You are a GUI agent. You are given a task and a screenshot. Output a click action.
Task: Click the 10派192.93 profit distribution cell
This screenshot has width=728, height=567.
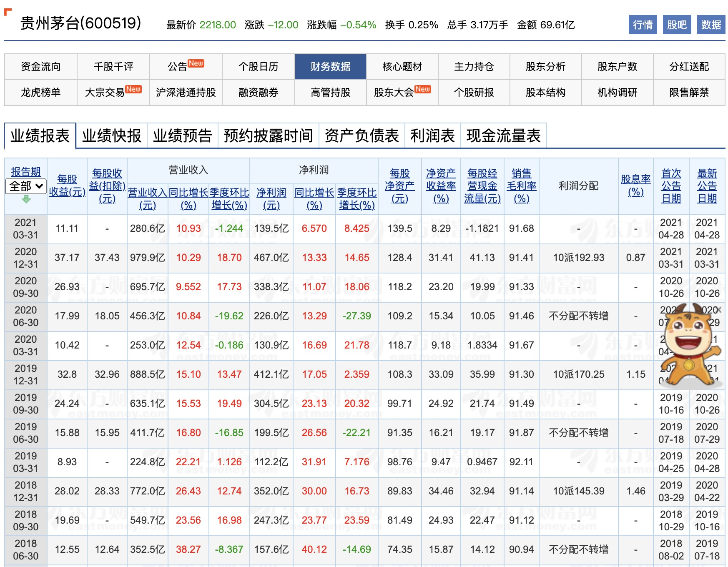pos(579,258)
